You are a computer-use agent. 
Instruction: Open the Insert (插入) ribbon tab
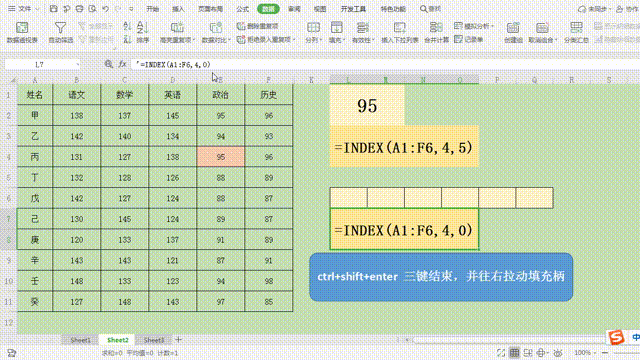pos(178,9)
